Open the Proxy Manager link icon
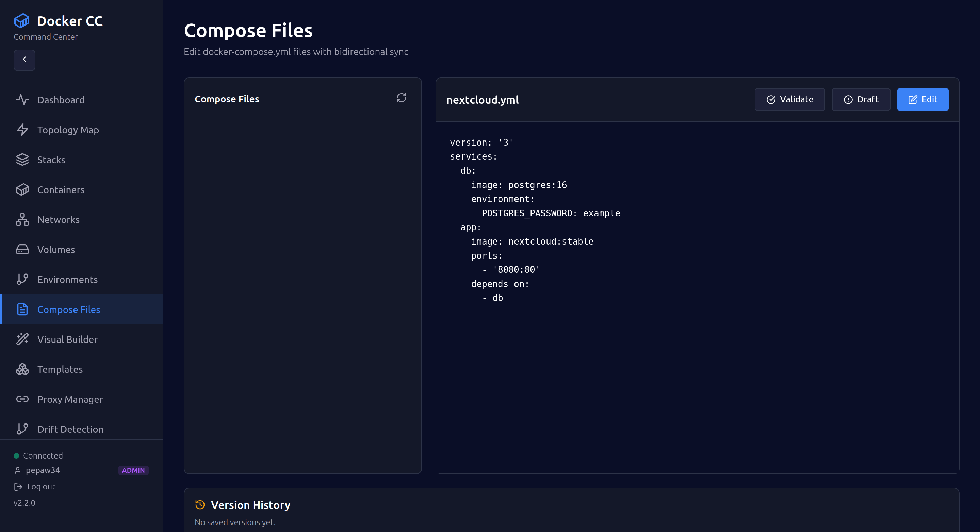The image size is (980, 532). tap(22, 399)
